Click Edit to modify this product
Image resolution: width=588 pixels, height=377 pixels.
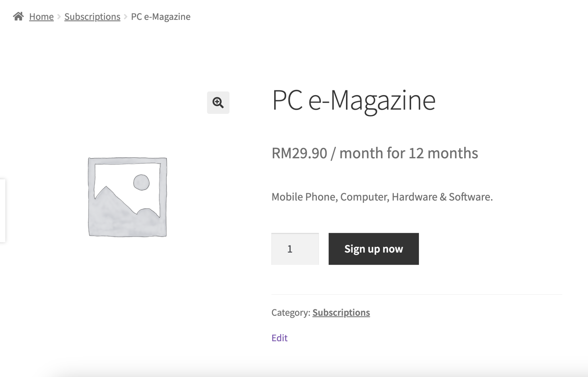point(279,338)
